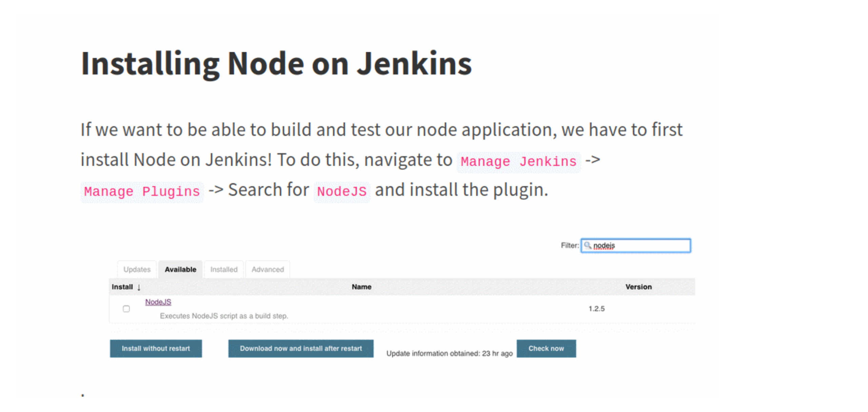Click the Manage Jenkins code text
The height and width of the screenshot is (412, 868).
518,162
